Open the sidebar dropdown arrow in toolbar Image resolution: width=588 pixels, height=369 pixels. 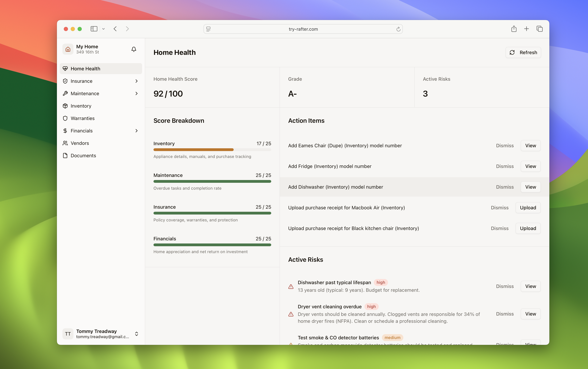point(103,29)
